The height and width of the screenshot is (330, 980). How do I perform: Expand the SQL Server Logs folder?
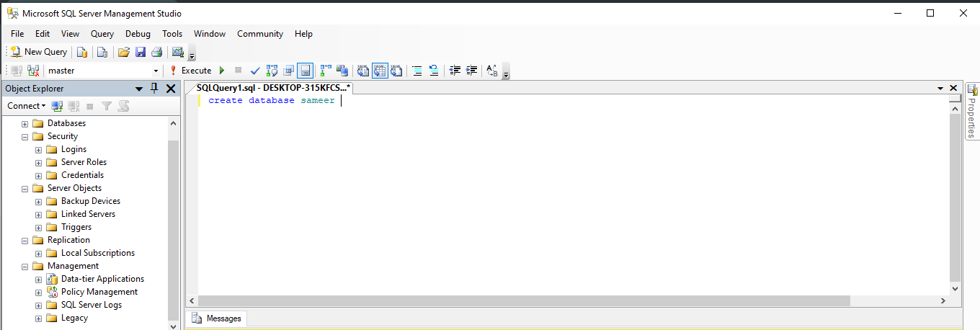coord(39,305)
